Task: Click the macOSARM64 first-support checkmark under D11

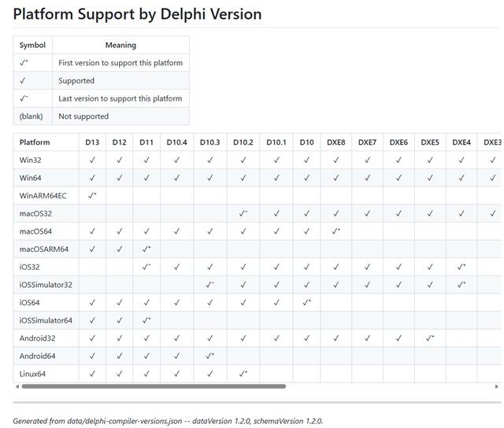Action: coord(146,249)
